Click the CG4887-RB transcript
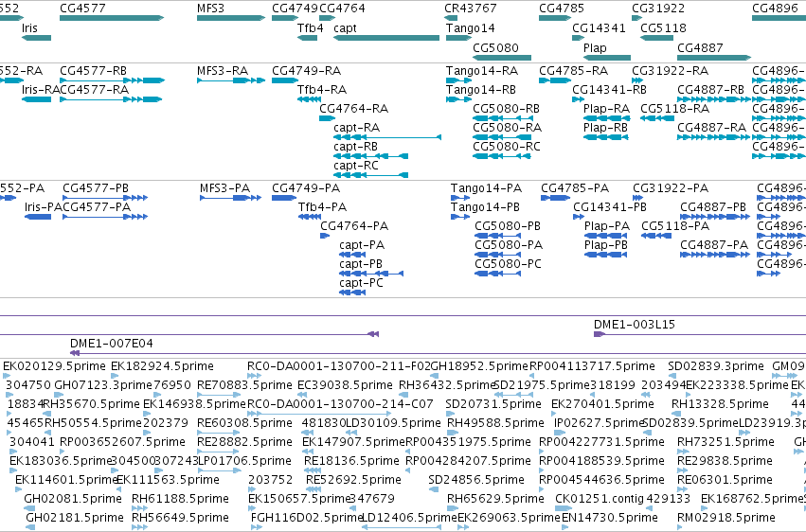This screenshot has width=806, height=532. [x=714, y=99]
